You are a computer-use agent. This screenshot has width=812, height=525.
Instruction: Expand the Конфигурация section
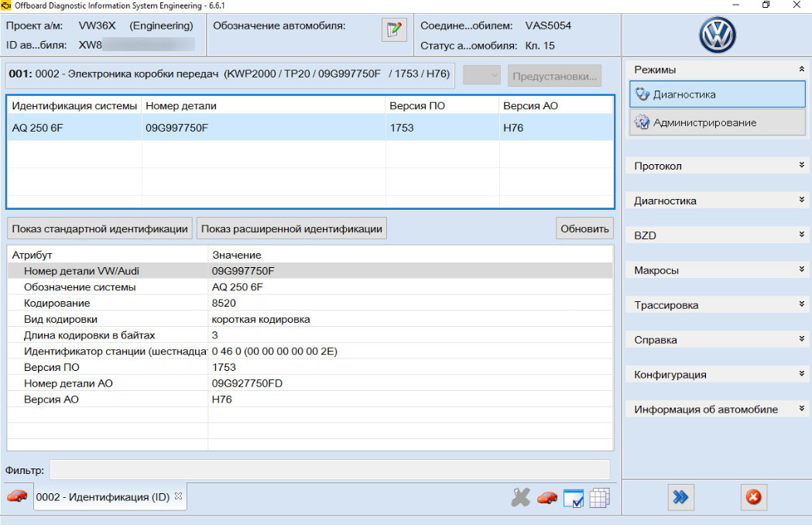(x=801, y=374)
